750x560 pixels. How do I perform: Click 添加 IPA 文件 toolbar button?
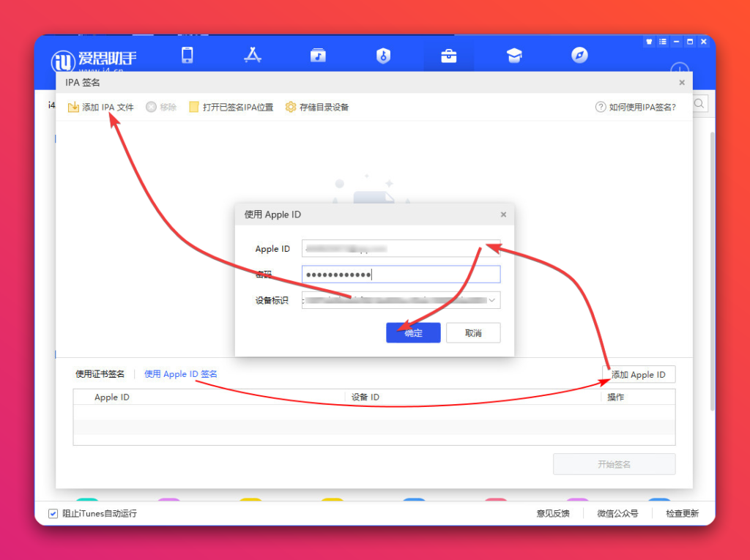(100, 107)
